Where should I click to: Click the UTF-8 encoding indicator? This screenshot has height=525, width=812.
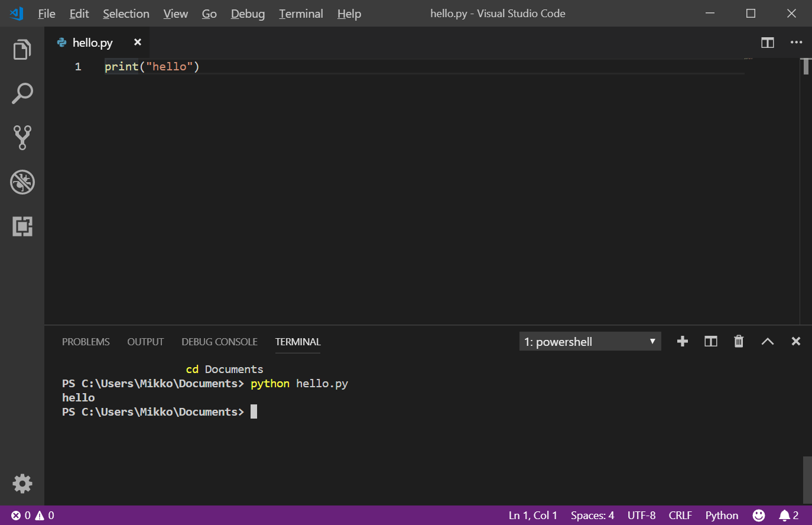click(641, 516)
